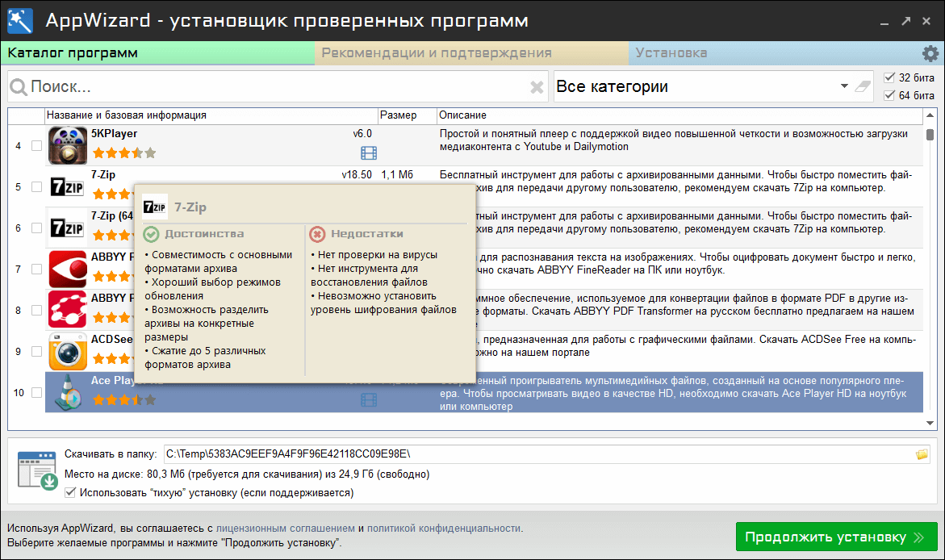Click the 5KPlayer star rating
This screenshot has width=945, height=560.
(124, 153)
